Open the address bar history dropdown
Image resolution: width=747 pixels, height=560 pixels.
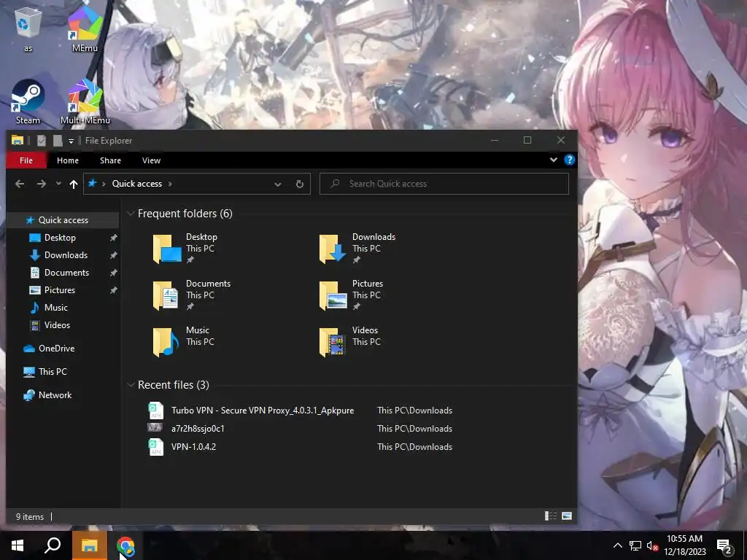[x=278, y=184]
